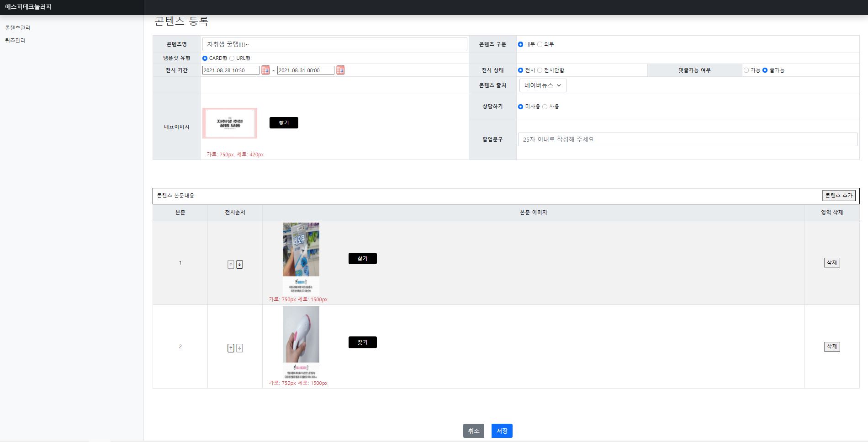Open the start date calendar picker
The width and height of the screenshot is (868, 442).
[x=267, y=70]
